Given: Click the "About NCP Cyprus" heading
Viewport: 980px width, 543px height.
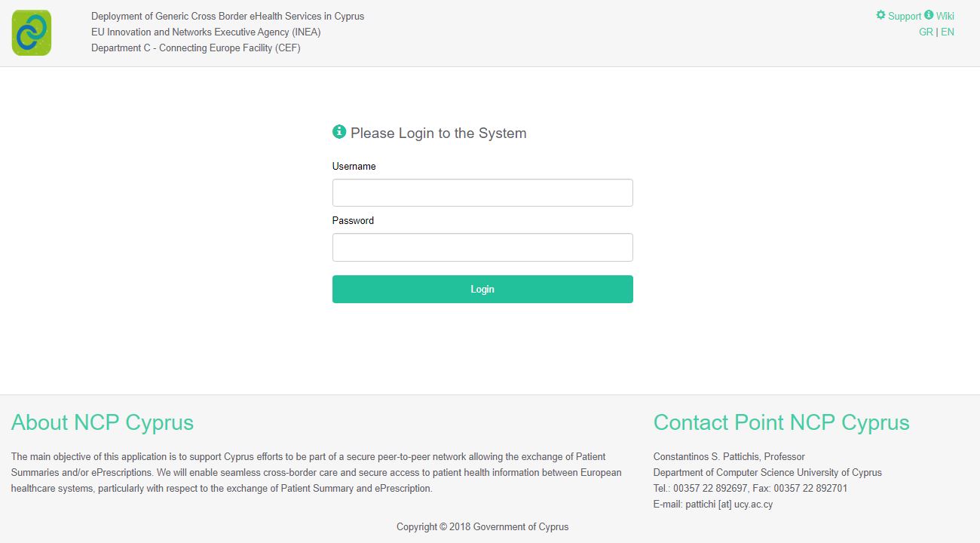Looking at the screenshot, I should click(103, 422).
